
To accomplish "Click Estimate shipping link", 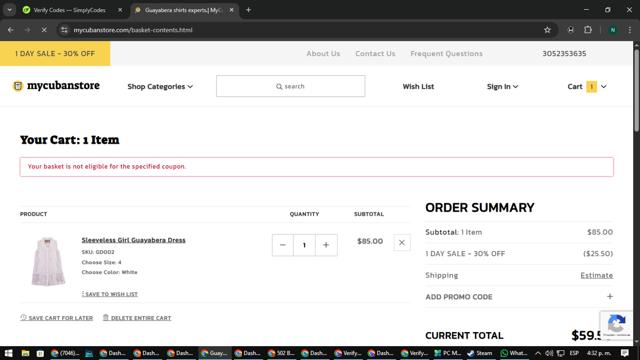I will pyautogui.click(x=596, y=275).
